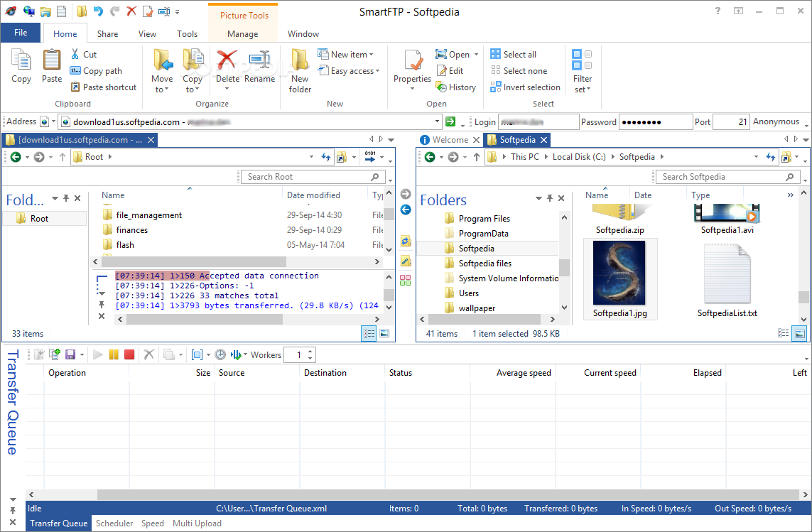Viewport: 812px width, 532px height.
Task: Save the transfer queue with the disk icon
Action: (x=70, y=355)
